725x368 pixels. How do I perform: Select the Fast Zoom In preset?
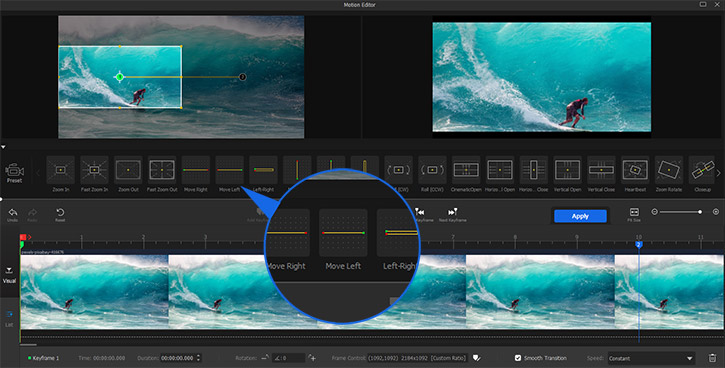pyautogui.click(x=94, y=170)
